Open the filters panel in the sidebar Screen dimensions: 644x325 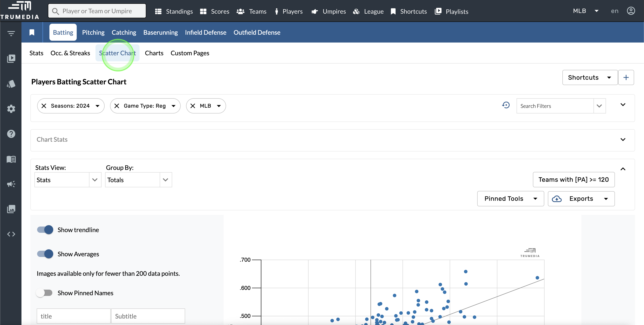pos(11,33)
